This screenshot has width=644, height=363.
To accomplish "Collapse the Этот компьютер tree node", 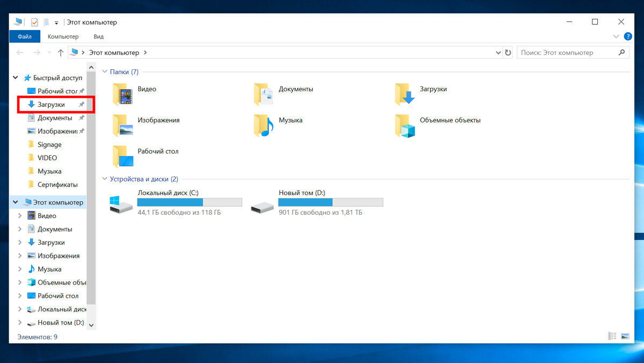I will pos(16,202).
